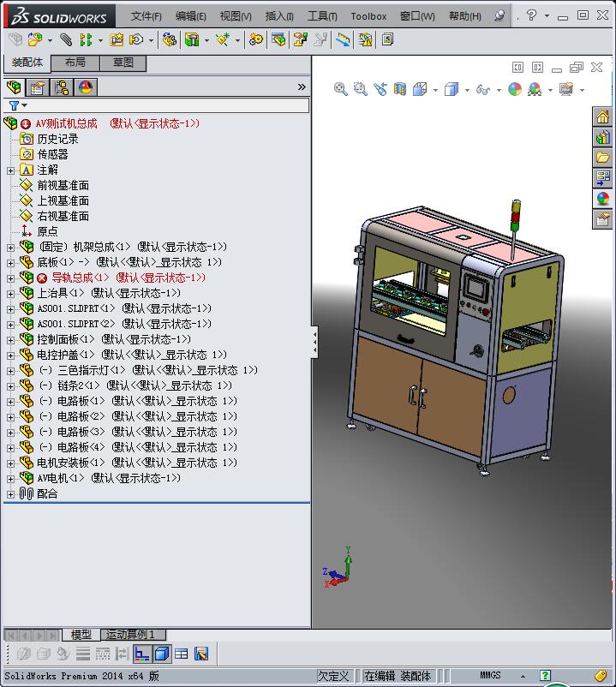Open the 文件(F) menu
The height and width of the screenshot is (687, 616).
146,16
